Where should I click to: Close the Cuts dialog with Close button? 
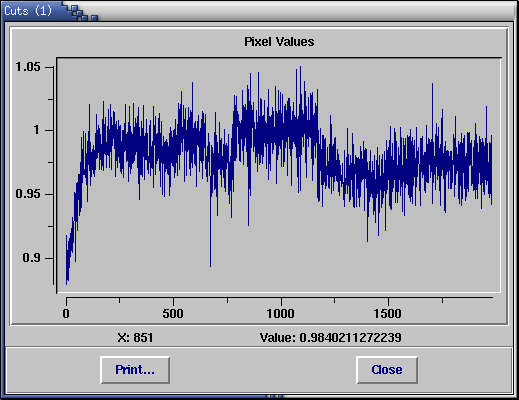[387, 370]
